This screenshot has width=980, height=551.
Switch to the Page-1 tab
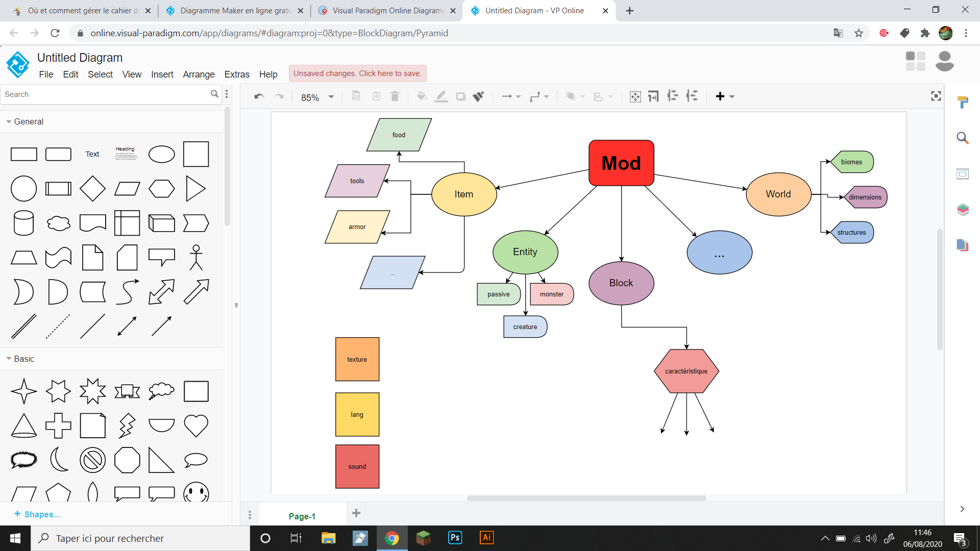coord(302,516)
